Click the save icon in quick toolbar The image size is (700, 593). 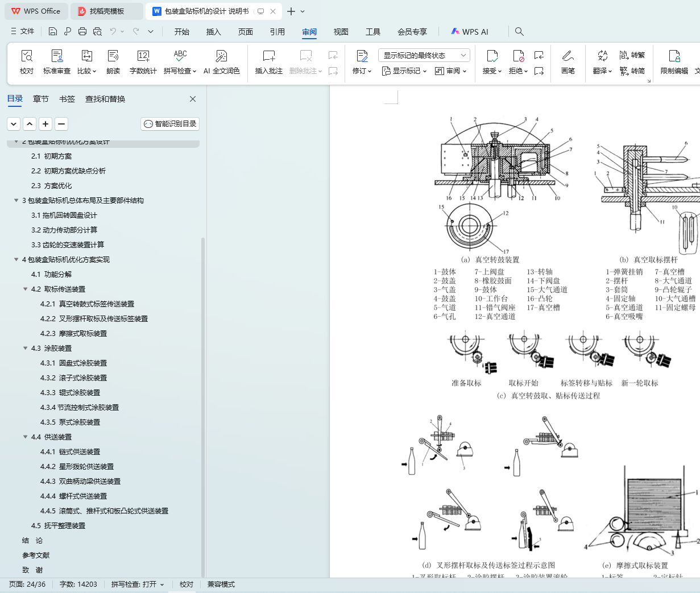53,31
